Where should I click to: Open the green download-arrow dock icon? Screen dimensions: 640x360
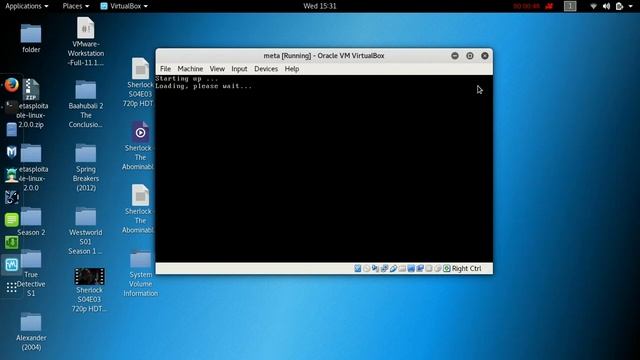[x=11, y=242]
